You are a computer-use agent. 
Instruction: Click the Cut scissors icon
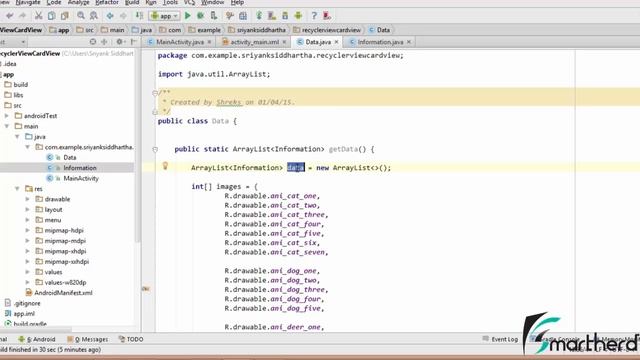click(38, 16)
